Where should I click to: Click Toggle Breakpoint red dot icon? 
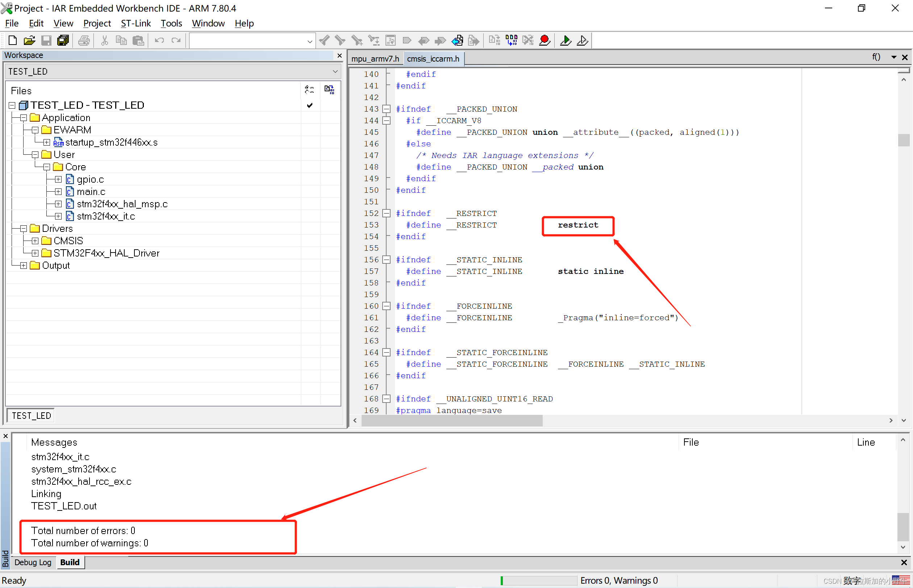(545, 41)
